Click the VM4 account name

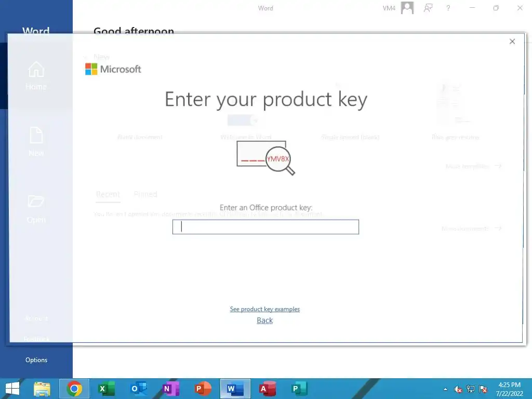[389, 8]
